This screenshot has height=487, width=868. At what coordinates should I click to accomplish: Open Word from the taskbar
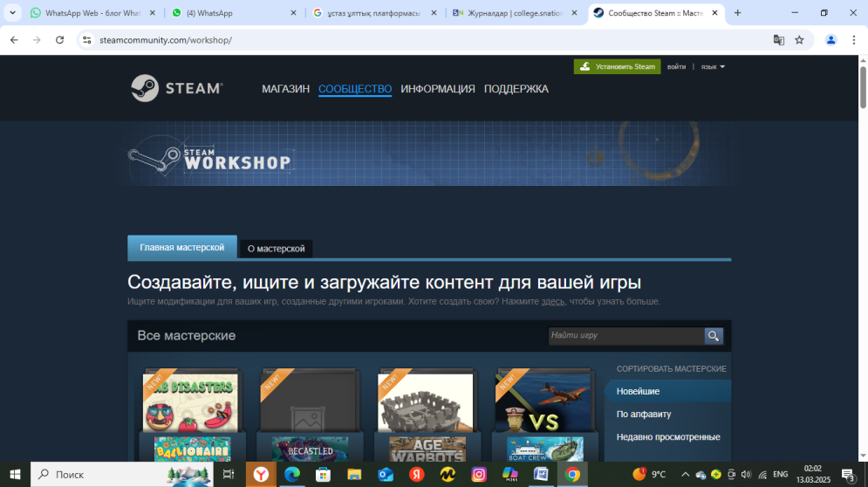pyautogui.click(x=541, y=474)
